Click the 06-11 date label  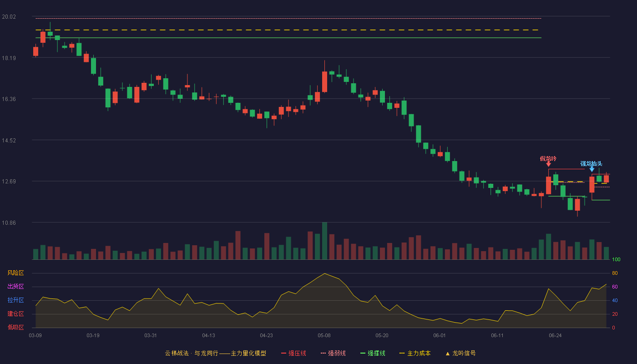coord(497,335)
